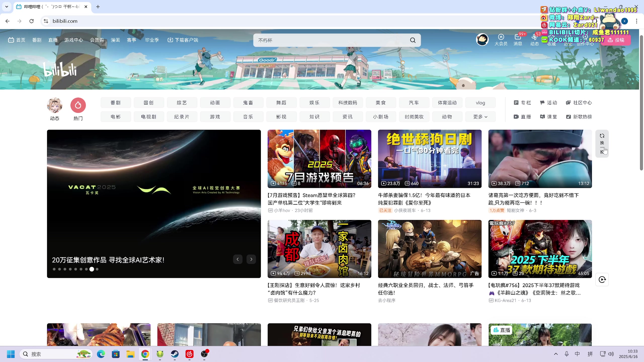Reload the page with browser refresh icon
644x362 pixels.
[x=31, y=21]
